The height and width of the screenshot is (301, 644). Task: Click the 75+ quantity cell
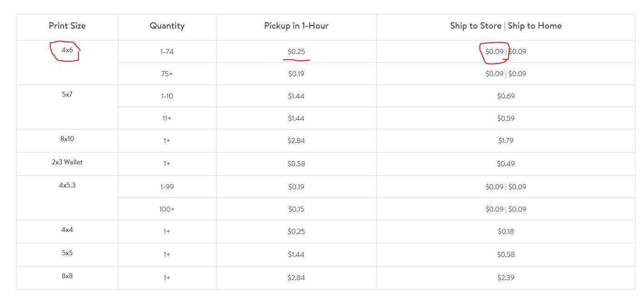click(x=167, y=74)
